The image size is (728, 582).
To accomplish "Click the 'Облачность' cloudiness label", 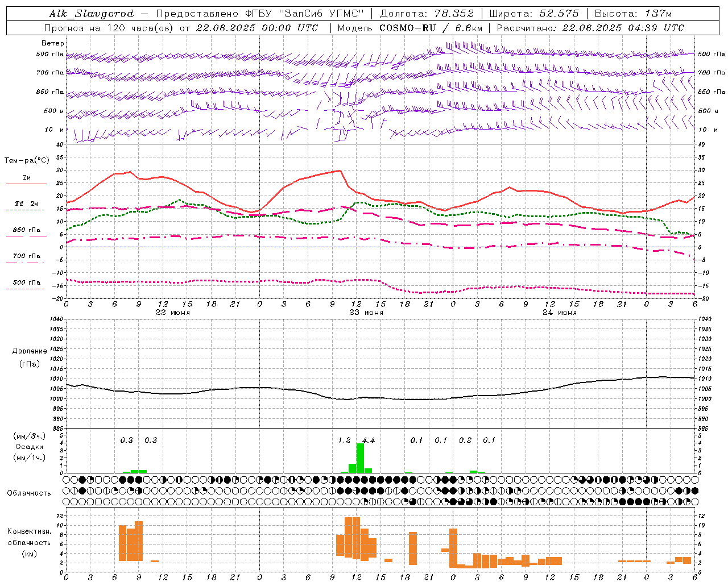I will [29, 493].
